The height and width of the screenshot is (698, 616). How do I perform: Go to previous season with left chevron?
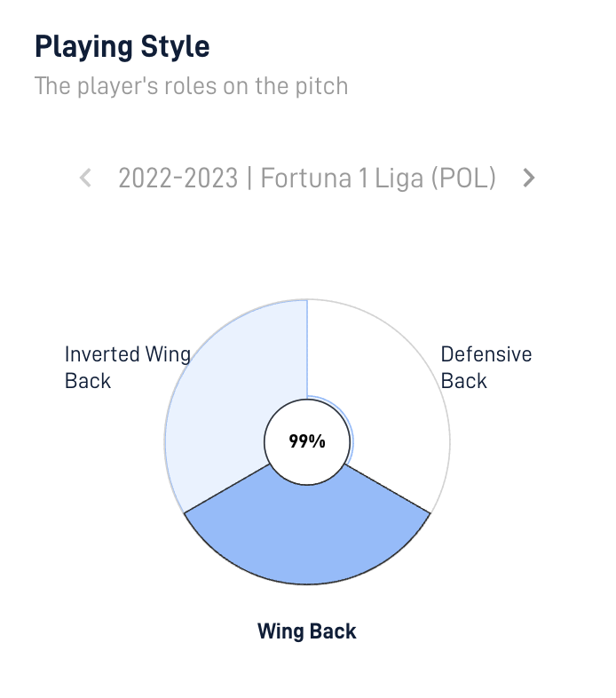click(85, 178)
